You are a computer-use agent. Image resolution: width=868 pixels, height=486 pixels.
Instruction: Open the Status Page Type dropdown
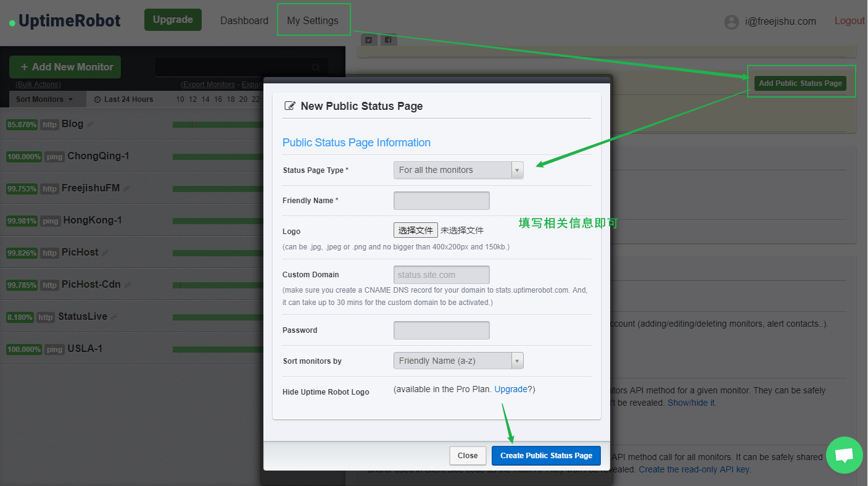pyautogui.click(x=458, y=170)
